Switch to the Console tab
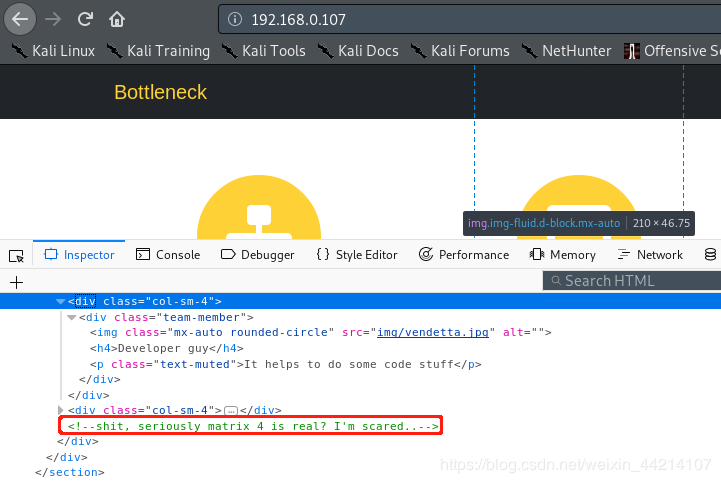This screenshot has height=483, width=721. click(168, 254)
